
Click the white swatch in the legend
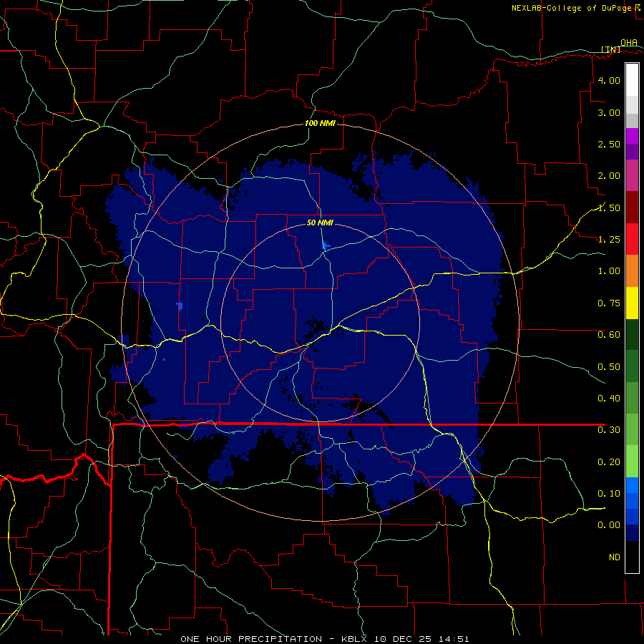[632, 80]
